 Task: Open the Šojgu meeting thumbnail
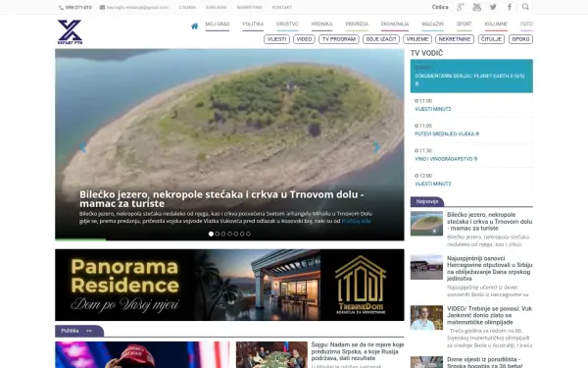(x=271, y=355)
